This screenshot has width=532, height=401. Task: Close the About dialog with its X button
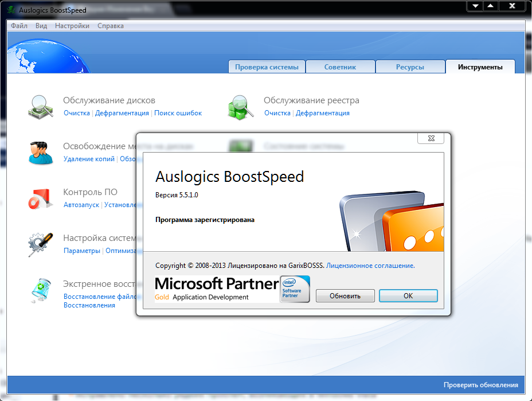[x=431, y=138]
